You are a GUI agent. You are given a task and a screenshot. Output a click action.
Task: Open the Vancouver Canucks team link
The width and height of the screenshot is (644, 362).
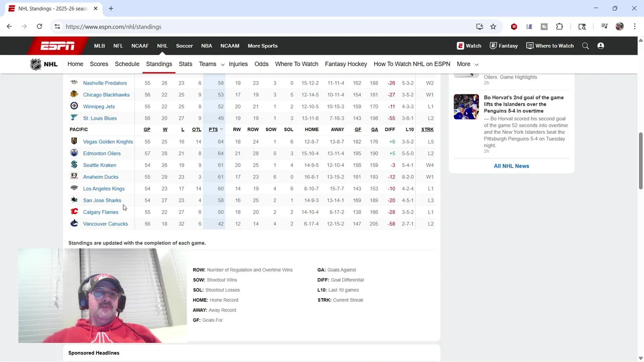(105, 224)
